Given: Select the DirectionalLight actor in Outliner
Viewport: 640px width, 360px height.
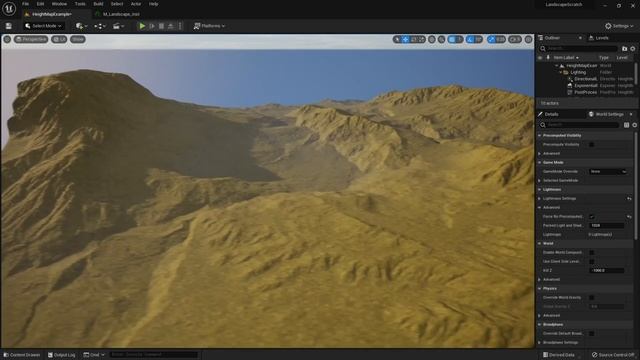Looking at the screenshot, I should 585,79.
